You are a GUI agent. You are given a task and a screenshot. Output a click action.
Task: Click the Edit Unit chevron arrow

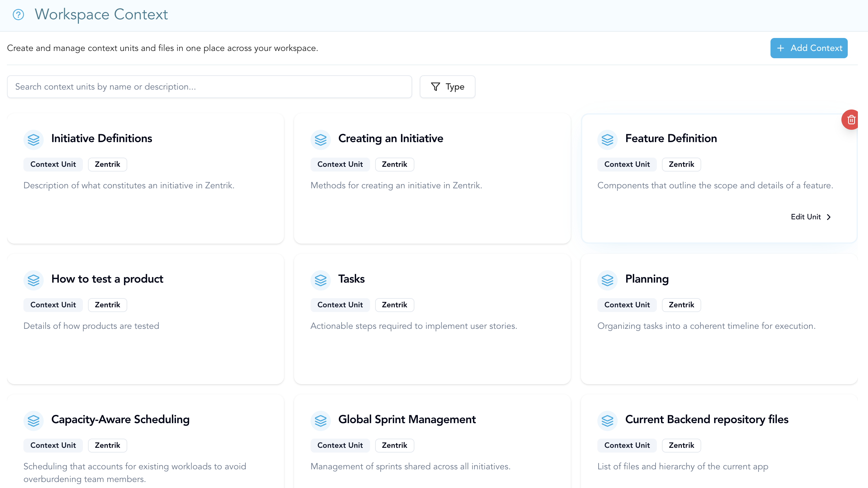tap(829, 217)
